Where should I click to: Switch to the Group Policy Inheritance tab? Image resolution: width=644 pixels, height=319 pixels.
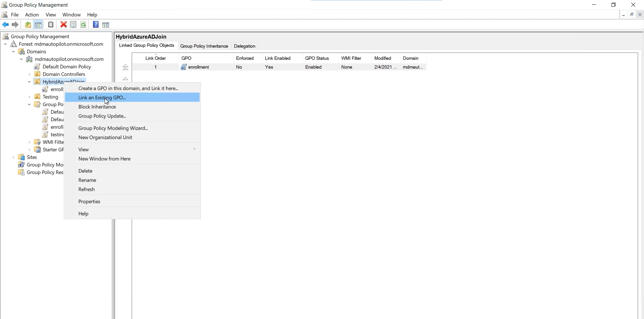[204, 46]
